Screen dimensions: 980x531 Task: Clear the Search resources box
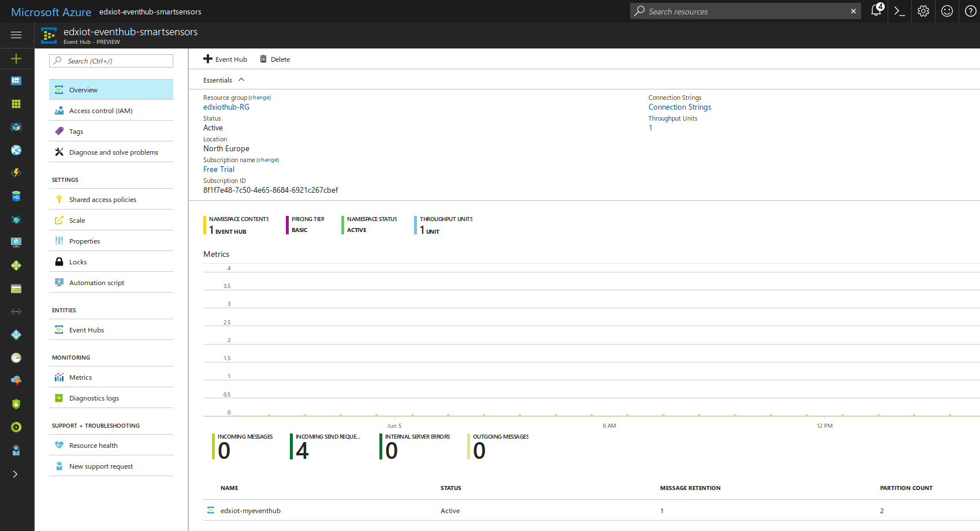[854, 11]
